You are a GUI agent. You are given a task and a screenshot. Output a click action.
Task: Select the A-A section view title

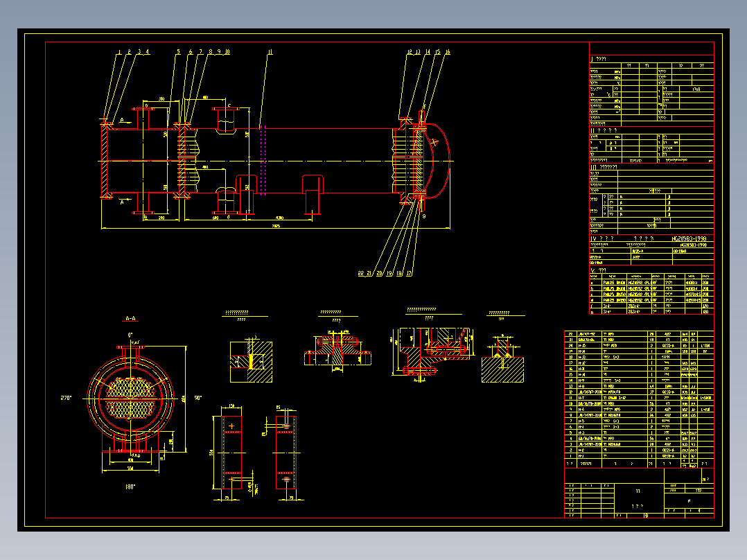[x=130, y=318]
